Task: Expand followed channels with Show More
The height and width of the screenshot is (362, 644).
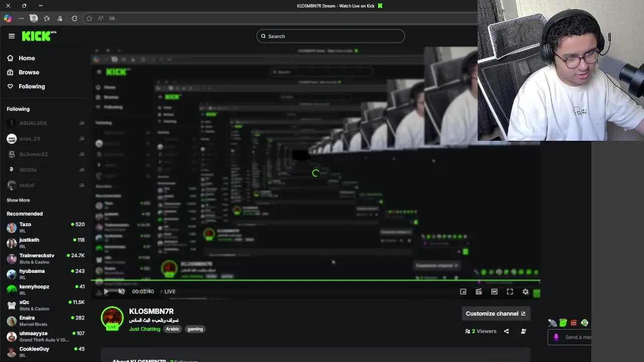Action: [x=18, y=200]
